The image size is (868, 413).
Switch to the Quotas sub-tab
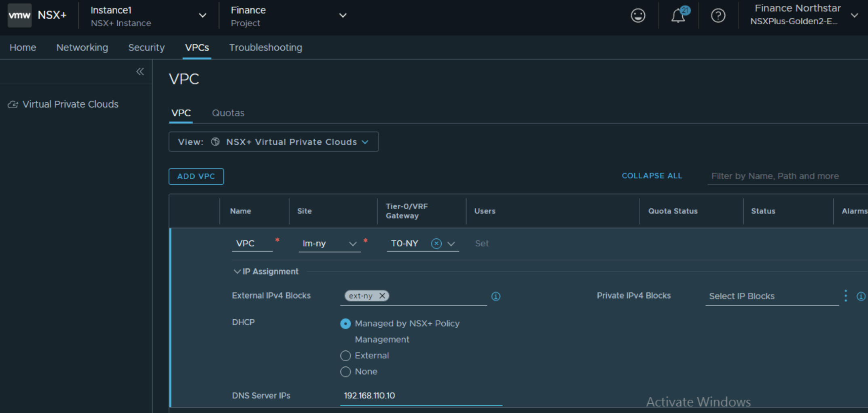point(228,113)
